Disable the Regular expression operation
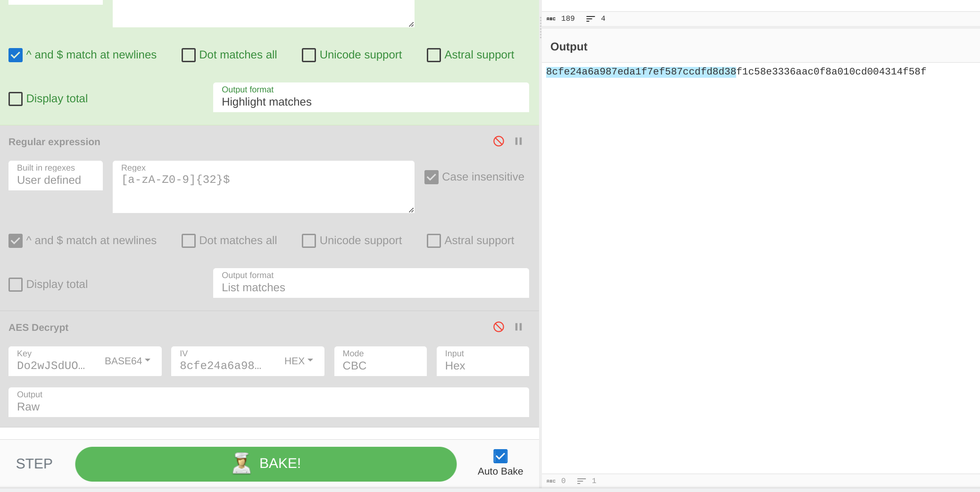The height and width of the screenshot is (492, 980). (498, 141)
